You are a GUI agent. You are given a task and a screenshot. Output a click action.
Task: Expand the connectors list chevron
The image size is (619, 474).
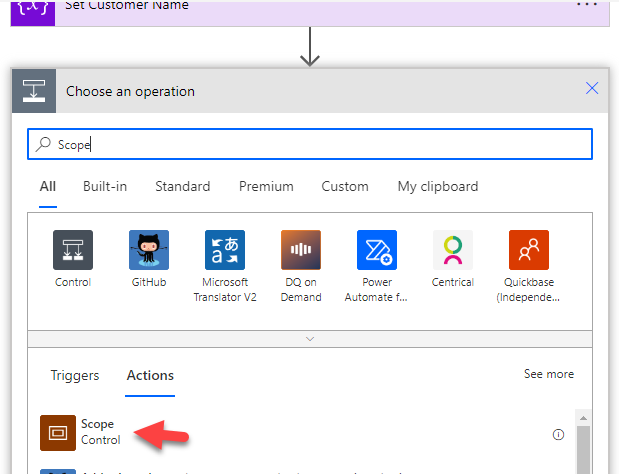(x=310, y=339)
